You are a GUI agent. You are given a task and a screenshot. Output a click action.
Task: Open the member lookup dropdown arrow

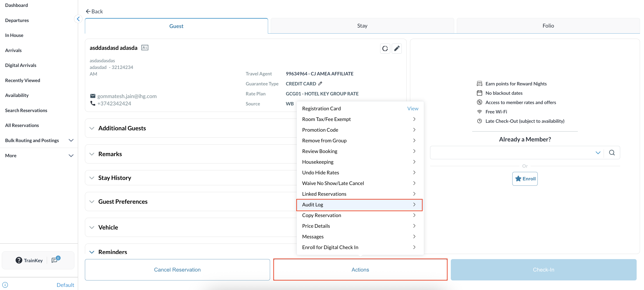coord(598,153)
